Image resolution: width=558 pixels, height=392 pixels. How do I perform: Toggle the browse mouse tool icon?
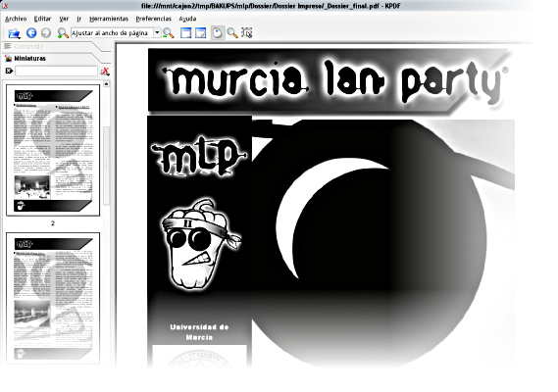tap(217, 33)
